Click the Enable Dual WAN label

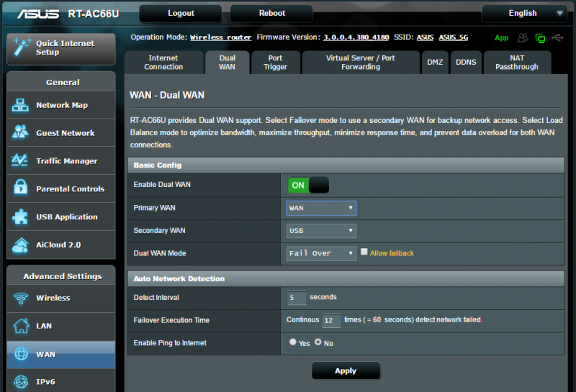point(162,185)
